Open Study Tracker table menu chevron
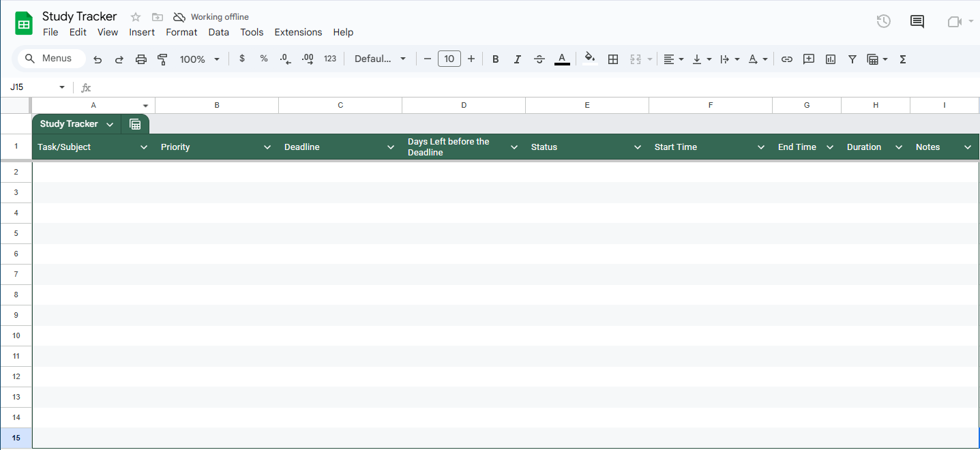Image resolution: width=980 pixels, height=450 pixels. (110, 124)
